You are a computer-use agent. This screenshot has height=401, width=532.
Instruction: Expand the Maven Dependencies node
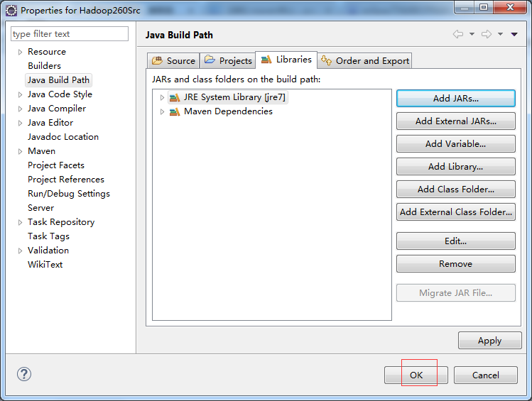[x=162, y=111]
